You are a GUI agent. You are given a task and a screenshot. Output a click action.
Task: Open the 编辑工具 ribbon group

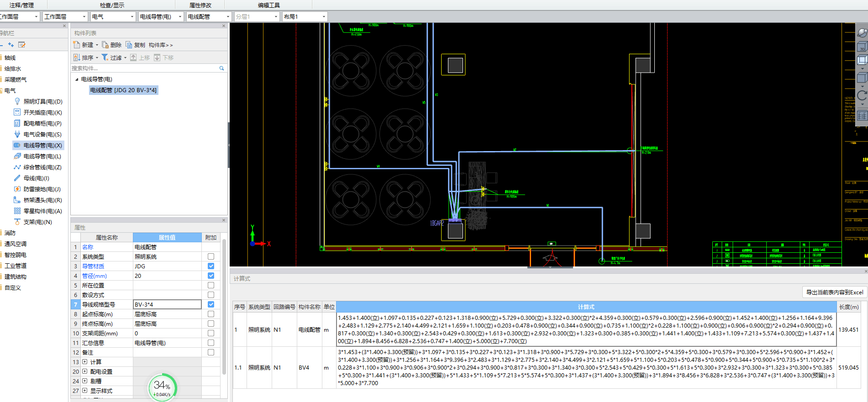(x=268, y=5)
